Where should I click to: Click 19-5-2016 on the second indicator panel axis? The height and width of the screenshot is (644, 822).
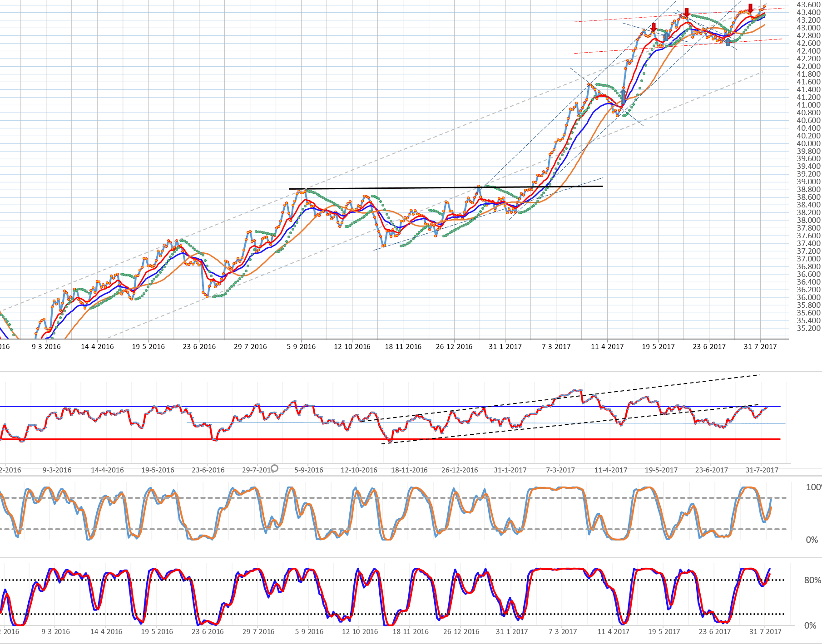click(x=158, y=470)
